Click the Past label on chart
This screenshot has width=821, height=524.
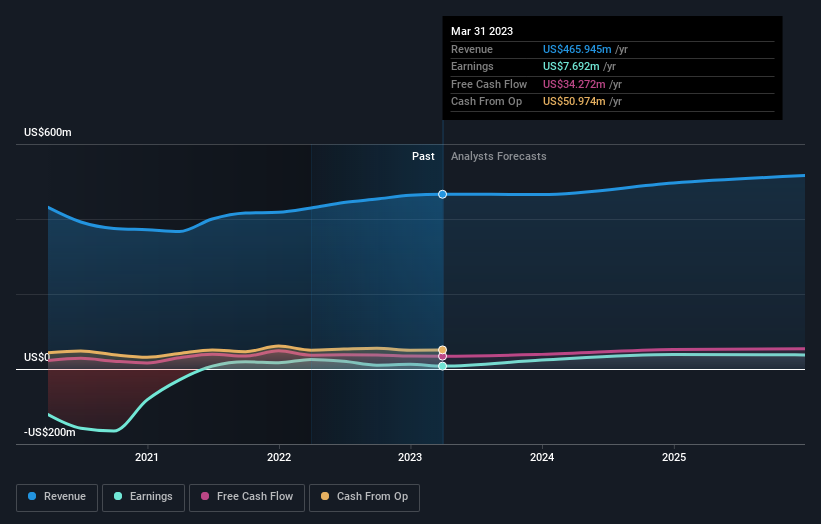click(x=423, y=157)
